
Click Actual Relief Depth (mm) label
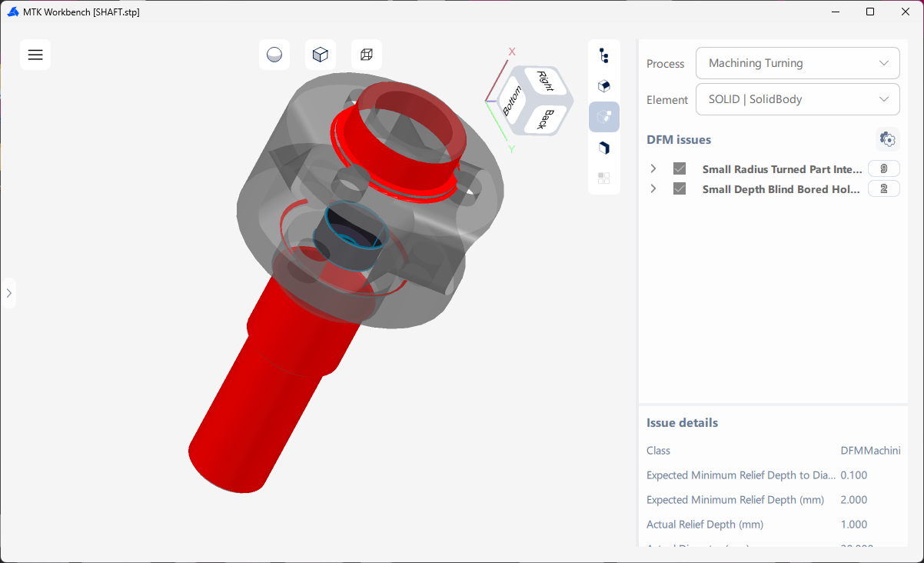[x=705, y=525]
